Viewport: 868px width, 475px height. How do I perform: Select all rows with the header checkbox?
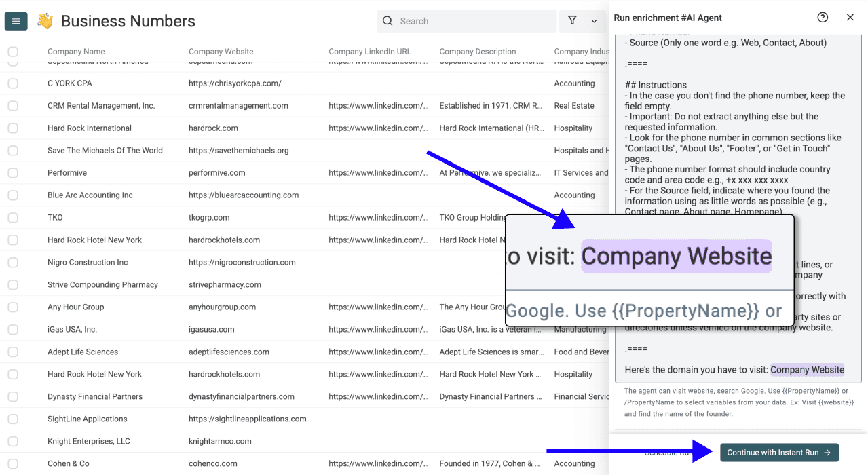12,51
